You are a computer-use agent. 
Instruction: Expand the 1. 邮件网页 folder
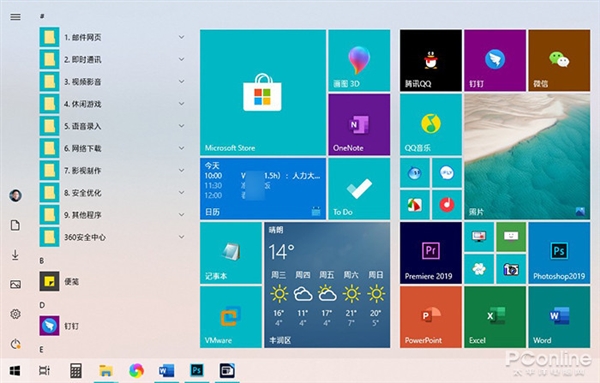(x=113, y=37)
